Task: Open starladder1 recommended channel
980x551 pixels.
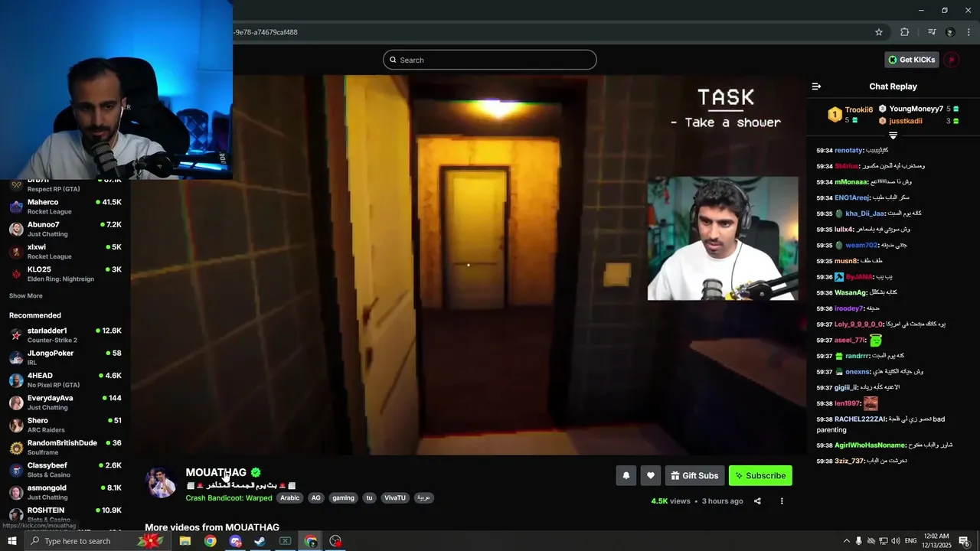Action: tap(65, 335)
